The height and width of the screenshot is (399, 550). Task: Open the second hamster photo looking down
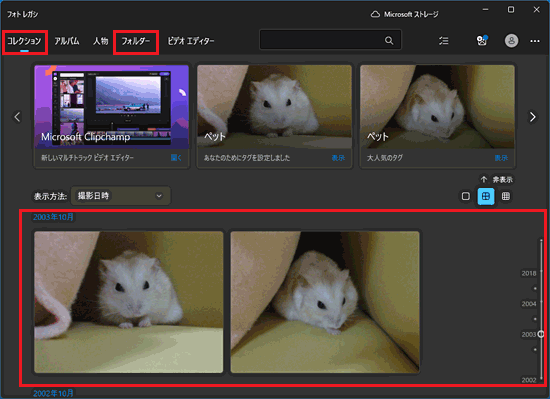pyautogui.click(x=325, y=302)
